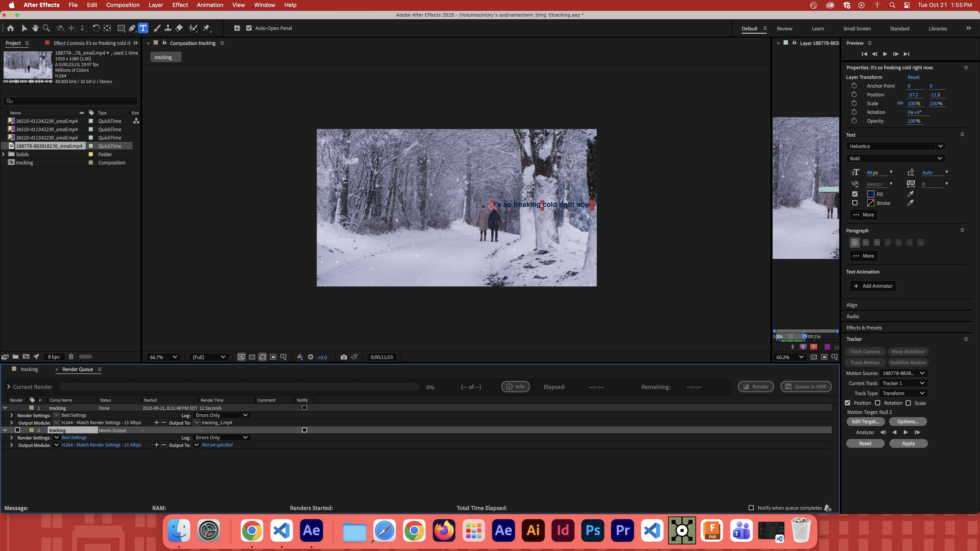Pick the Clone Stamp tool
The height and width of the screenshot is (551, 980).
(x=168, y=28)
